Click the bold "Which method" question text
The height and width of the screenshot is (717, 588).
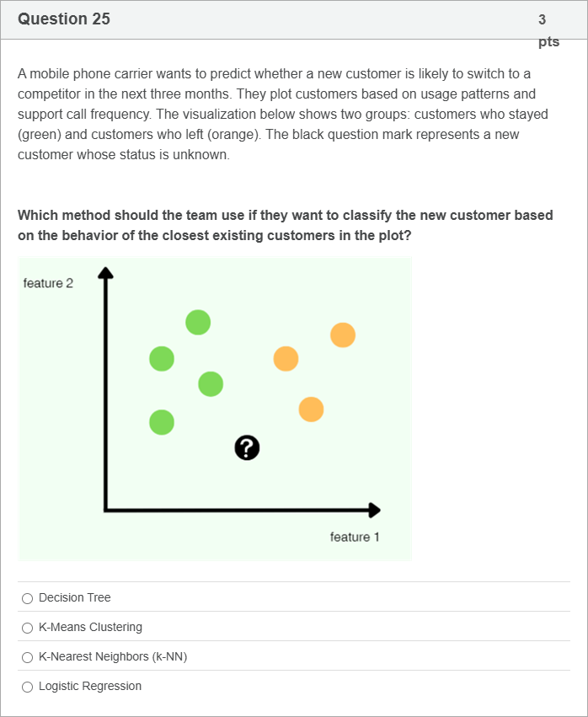pyautogui.click(x=285, y=225)
